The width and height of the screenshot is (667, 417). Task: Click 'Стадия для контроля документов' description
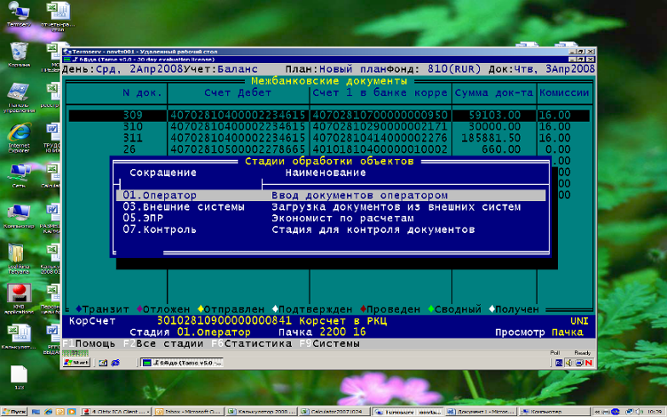pyautogui.click(x=373, y=230)
